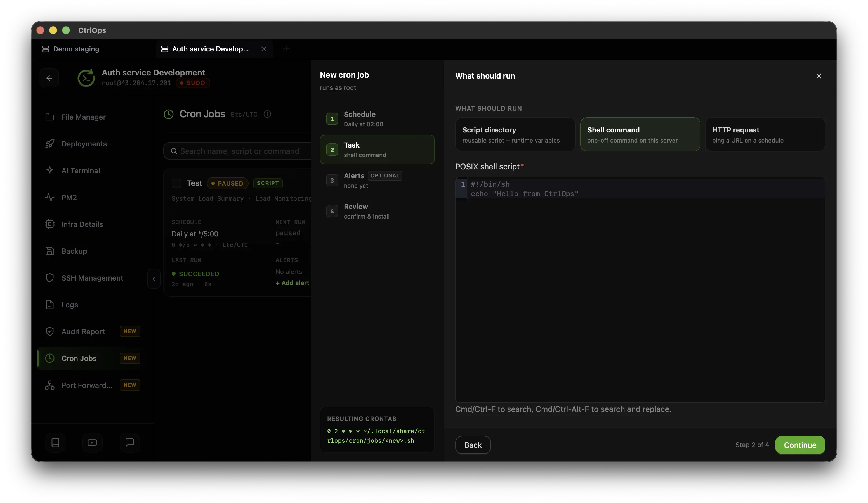Select the Shell command option
This screenshot has width=868, height=503.
(x=640, y=135)
